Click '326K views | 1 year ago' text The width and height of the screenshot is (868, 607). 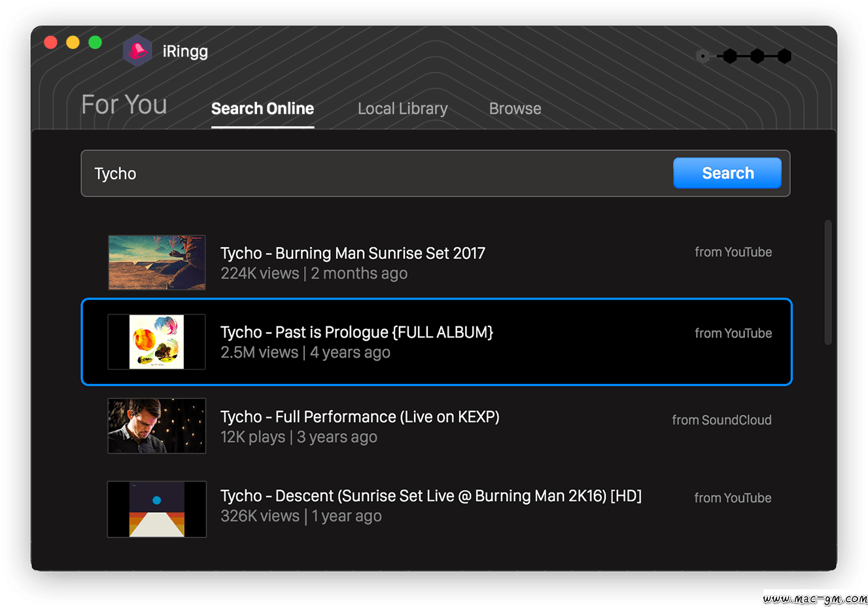pyautogui.click(x=301, y=516)
